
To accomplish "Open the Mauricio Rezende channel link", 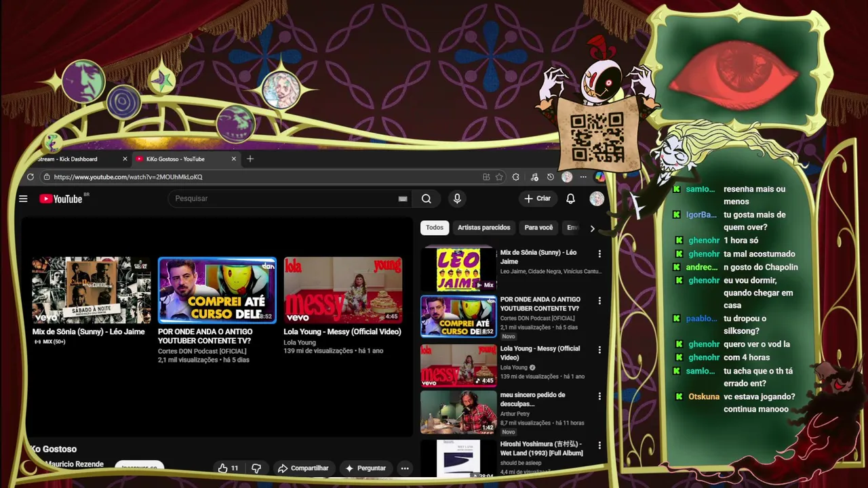I will coord(75,464).
